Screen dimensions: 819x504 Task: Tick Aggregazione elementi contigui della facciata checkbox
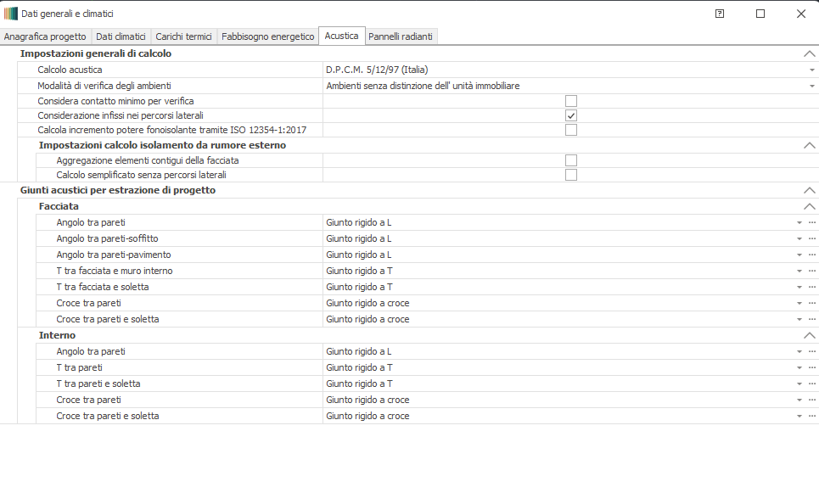point(571,160)
